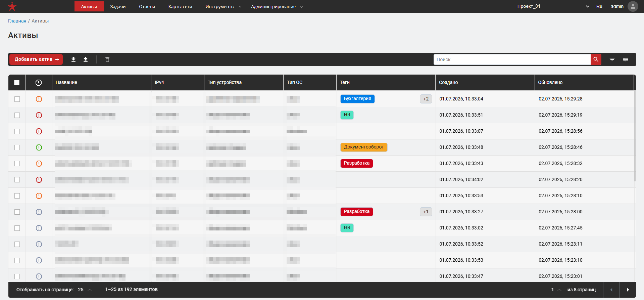Click the red star logo

12,6
